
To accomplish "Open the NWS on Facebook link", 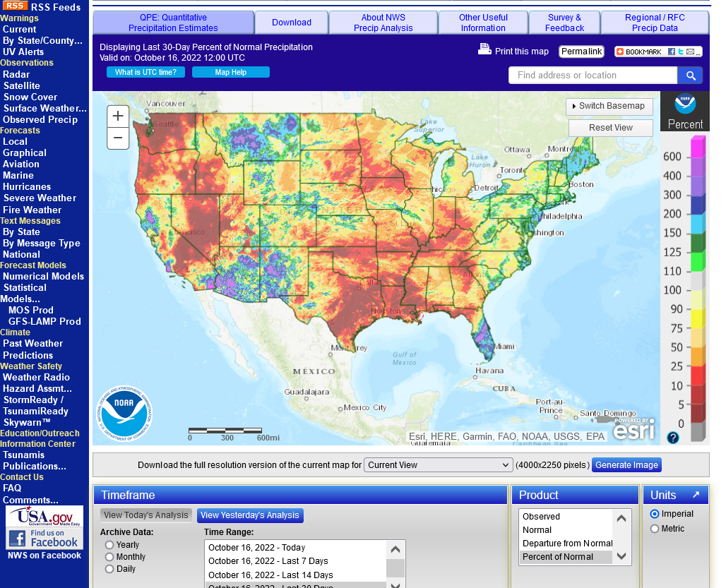I will (44, 556).
